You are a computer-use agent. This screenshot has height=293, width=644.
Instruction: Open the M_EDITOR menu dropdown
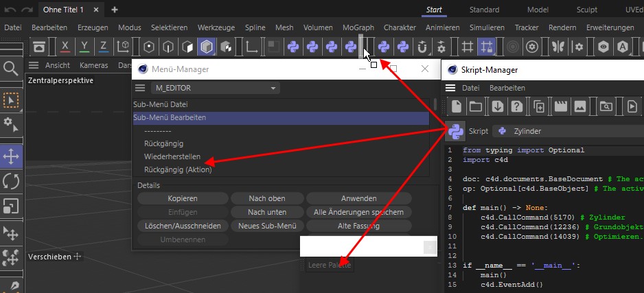[216, 89]
